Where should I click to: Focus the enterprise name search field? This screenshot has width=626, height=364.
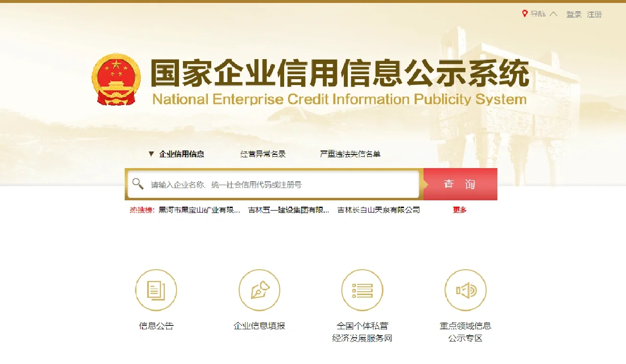[x=273, y=184]
